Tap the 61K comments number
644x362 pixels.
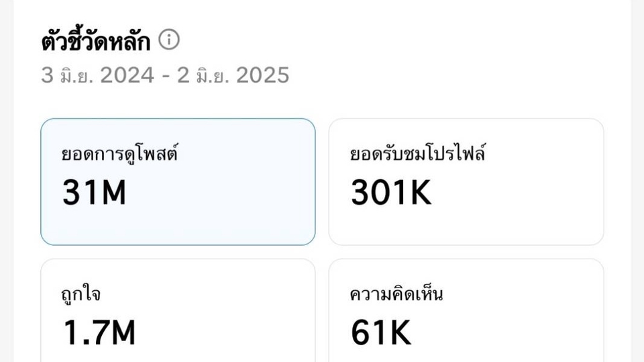click(x=381, y=332)
